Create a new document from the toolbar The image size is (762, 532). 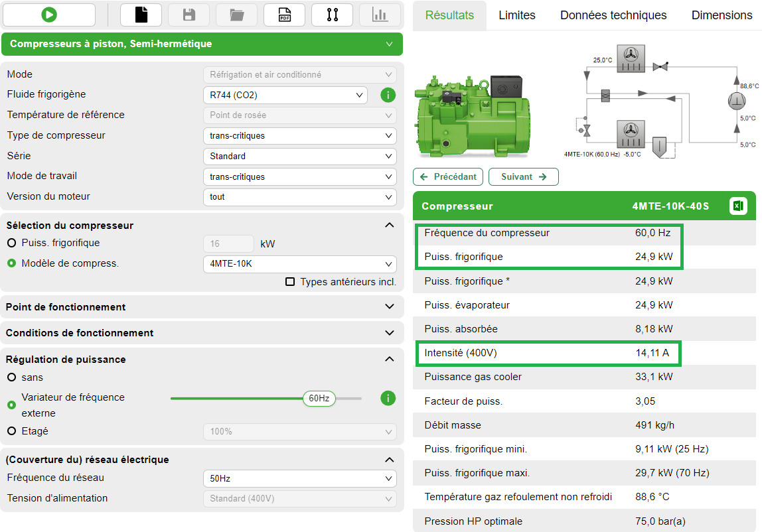[141, 14]
